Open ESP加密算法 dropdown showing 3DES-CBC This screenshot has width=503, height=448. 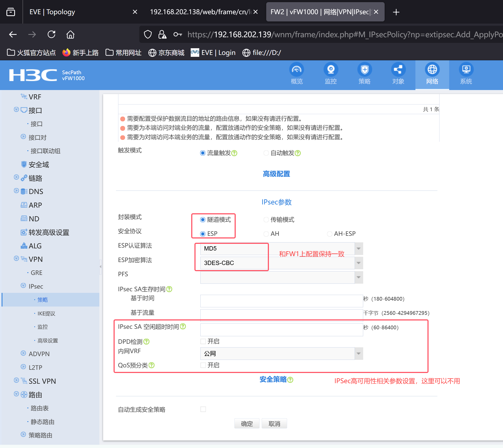(281, 263)
